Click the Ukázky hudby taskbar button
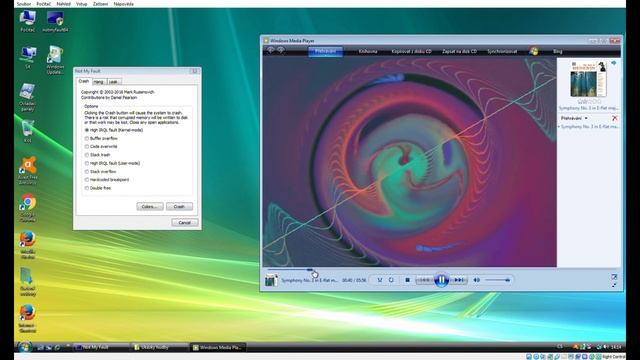The image size is (640, 360). coord(160,347)
